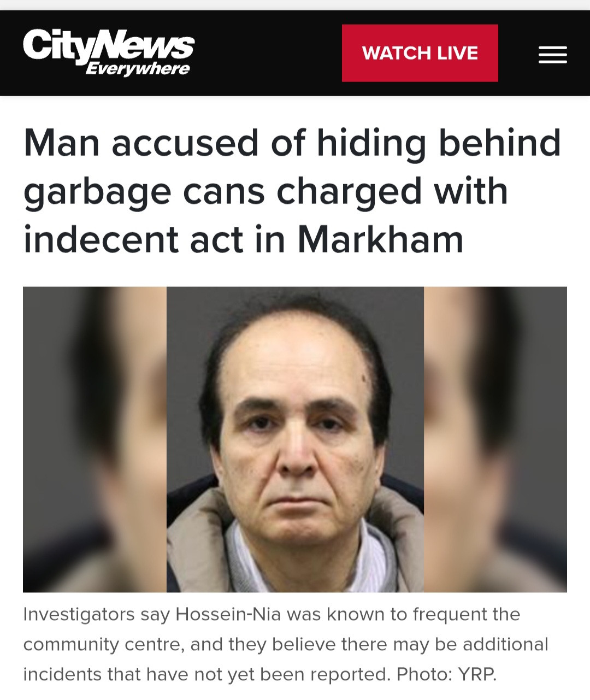Tap the Watch Live button
Image resolution: width=590 pixels, height=700 pixels.
click(x=420, y=53)
